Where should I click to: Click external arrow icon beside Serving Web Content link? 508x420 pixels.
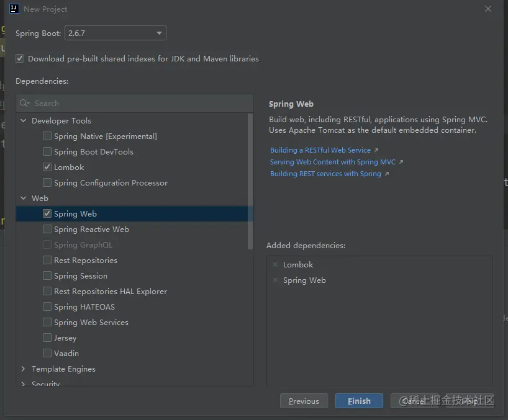[x=401, y=162]
